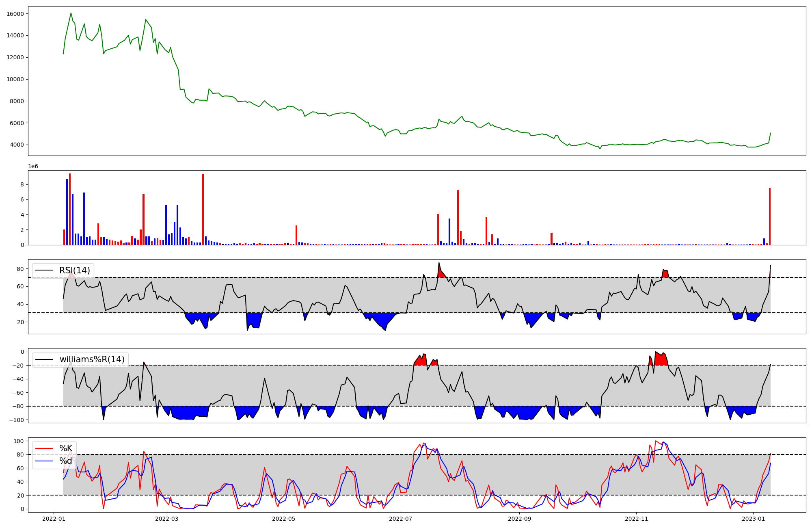Click the %K legend entry
The height and width of the screenshot is (528, 812).
coord(66,448)
